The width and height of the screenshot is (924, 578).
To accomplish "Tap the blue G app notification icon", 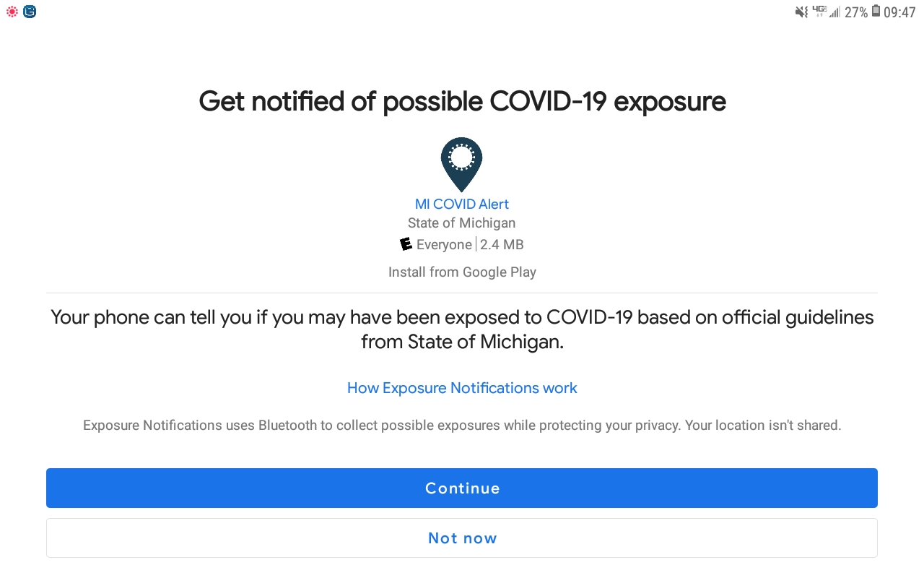I will pos(30,12).
